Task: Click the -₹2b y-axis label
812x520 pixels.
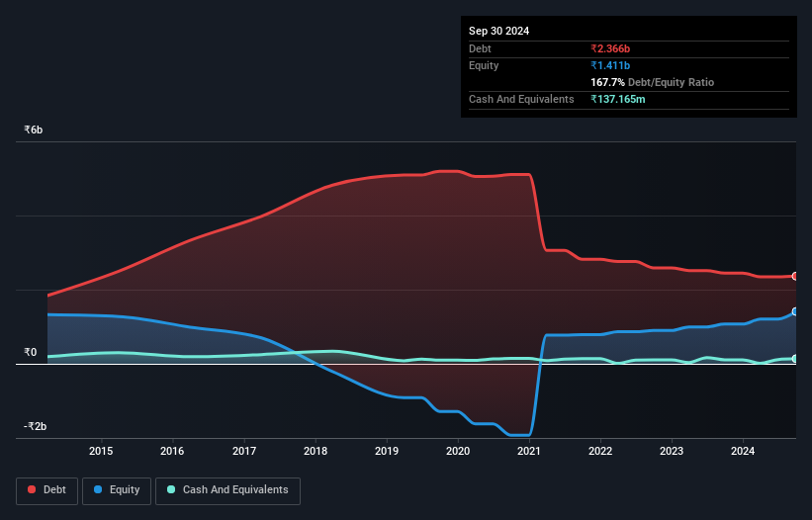Action: 36,426
